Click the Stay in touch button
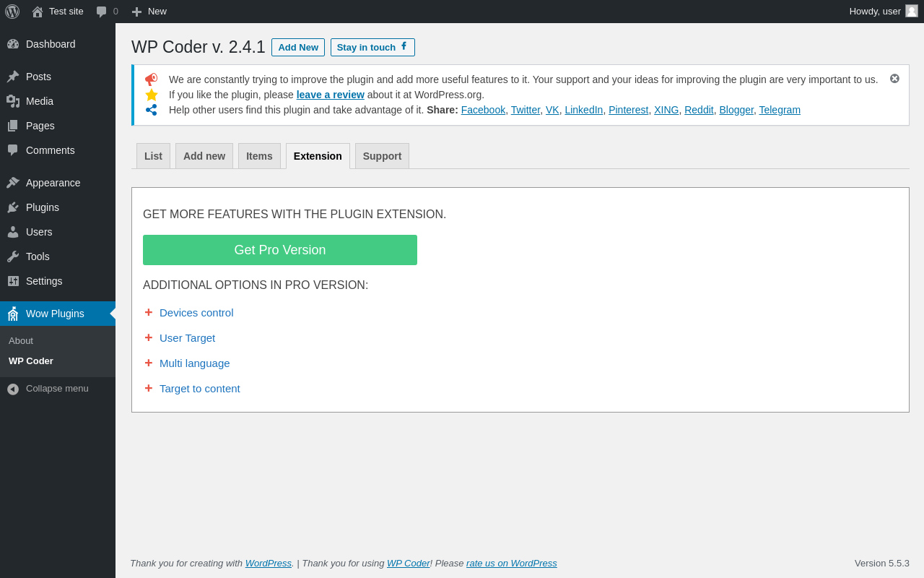The image size is (924, 578). point(372,47)
